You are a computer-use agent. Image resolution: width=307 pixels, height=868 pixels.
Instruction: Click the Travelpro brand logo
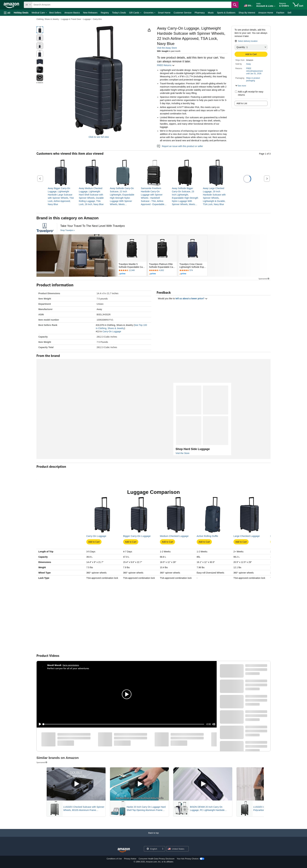(45, 228)
